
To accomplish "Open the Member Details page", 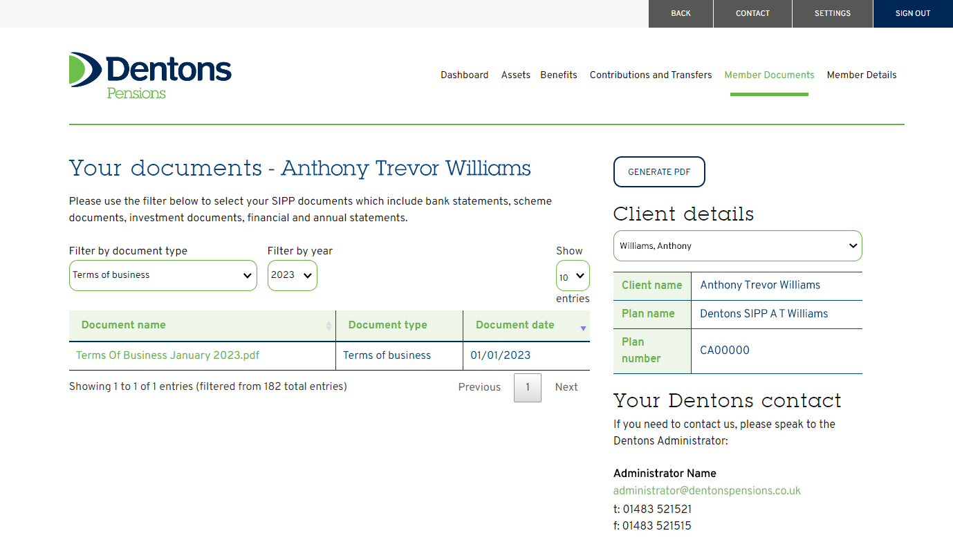I will tap(862, 75).
